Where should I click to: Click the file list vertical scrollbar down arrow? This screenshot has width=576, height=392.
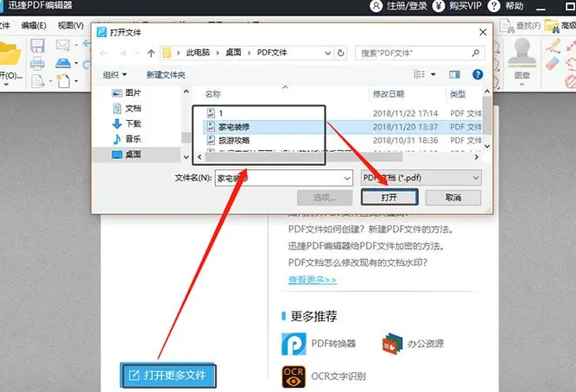tap(487, 147)
